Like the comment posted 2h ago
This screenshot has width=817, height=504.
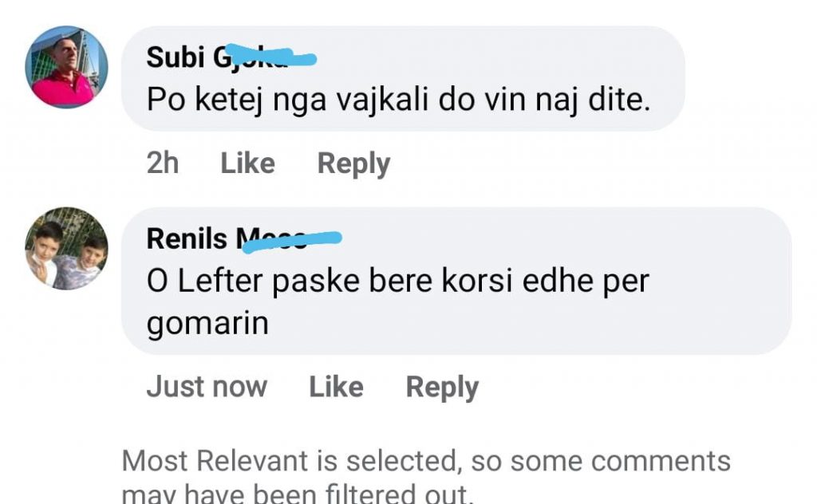[247, 163]
